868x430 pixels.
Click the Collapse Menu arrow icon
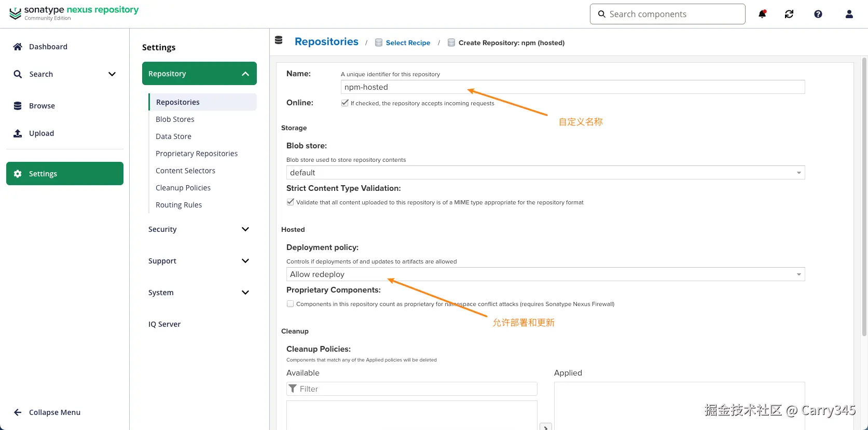pos(18,412)
